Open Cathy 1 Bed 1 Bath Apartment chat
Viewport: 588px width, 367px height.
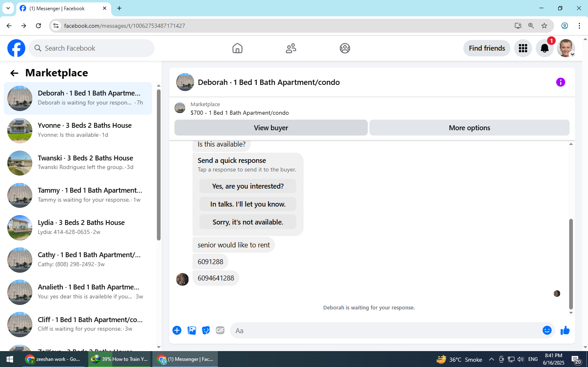pyautogui.click(x=78, y=260)
